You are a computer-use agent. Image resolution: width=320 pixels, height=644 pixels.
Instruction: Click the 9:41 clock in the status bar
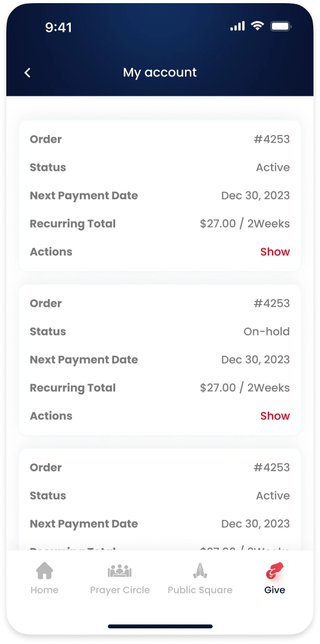pyautogui.click(x=58, y=28)
